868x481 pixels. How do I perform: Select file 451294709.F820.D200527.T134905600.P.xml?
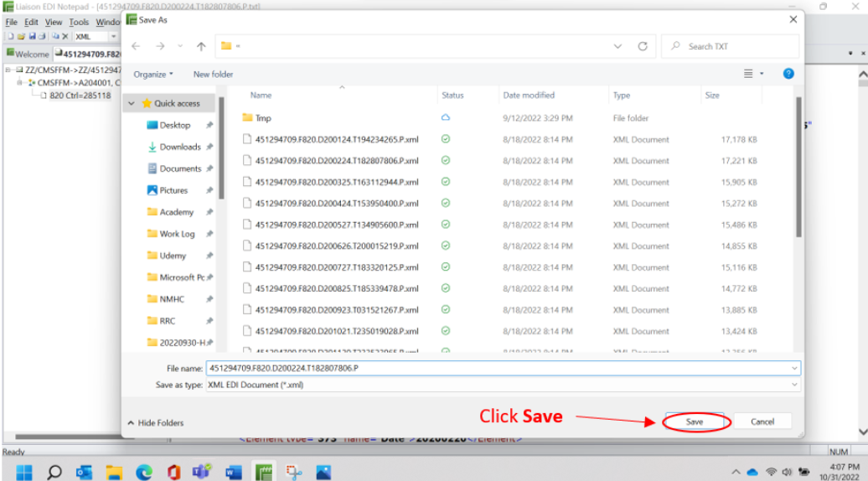336,225
